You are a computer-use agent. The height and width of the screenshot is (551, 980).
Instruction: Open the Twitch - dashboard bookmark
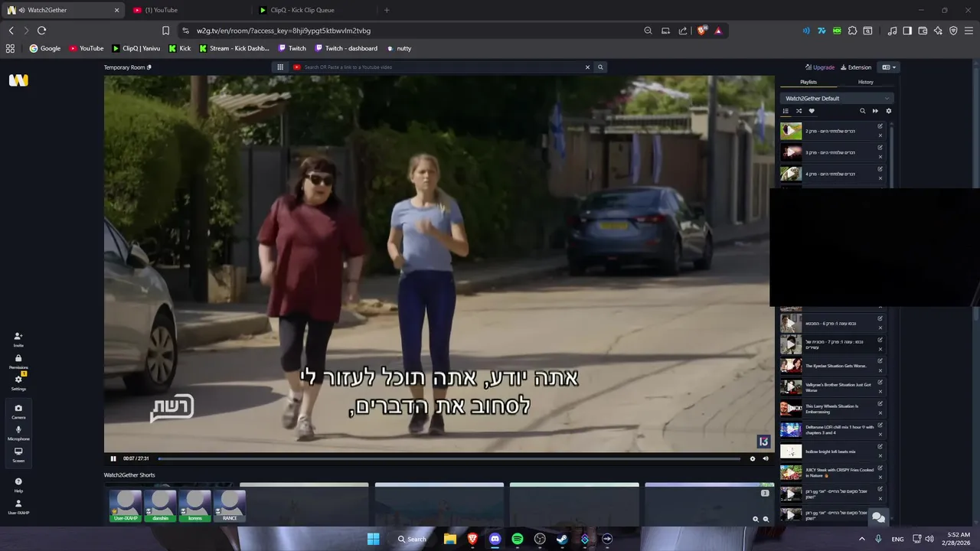point(345,48)
